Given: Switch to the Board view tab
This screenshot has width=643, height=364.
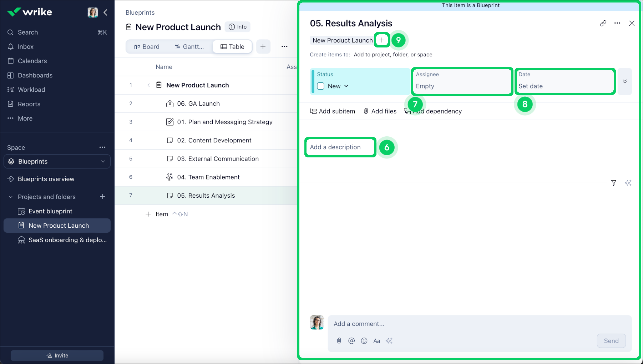Looking at the screenshot, I should (x=147, y=47).
